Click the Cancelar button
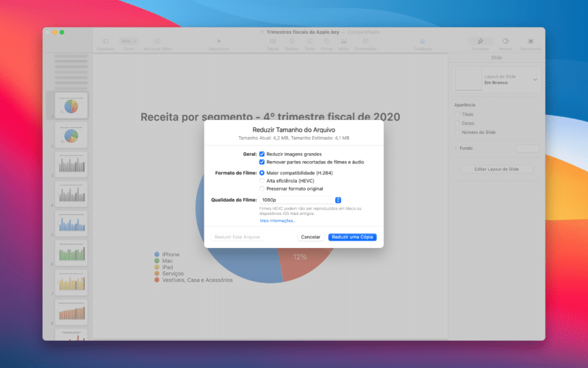The height and width of the screenshot is (368, 588). click(x=310, y=237)
